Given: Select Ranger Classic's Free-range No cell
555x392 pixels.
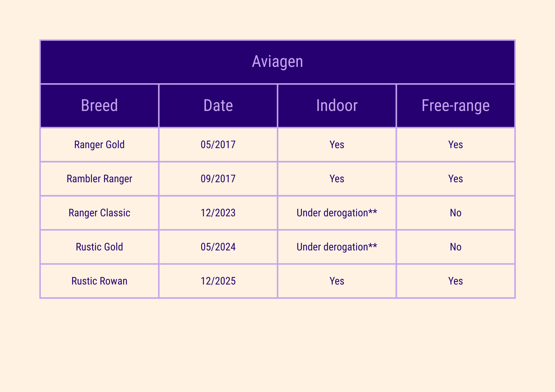Looking at the screenshot, I should (x=455, y=213).
